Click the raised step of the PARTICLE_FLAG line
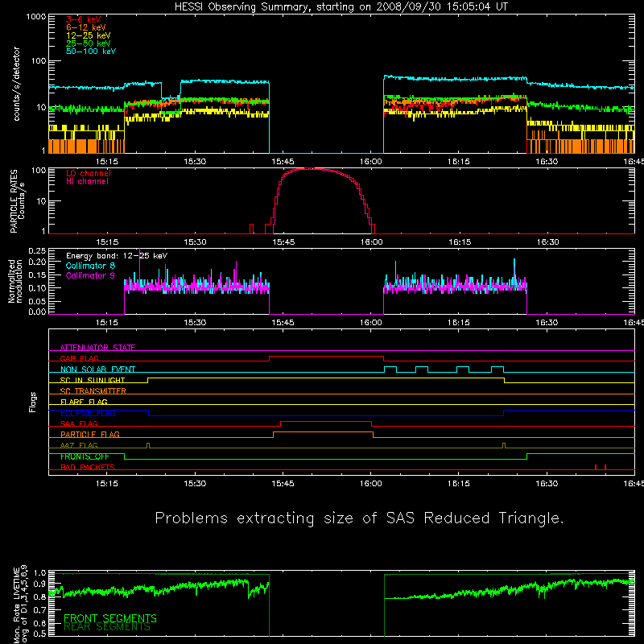The width and height of the screenshot is (644, 644). 324,432
